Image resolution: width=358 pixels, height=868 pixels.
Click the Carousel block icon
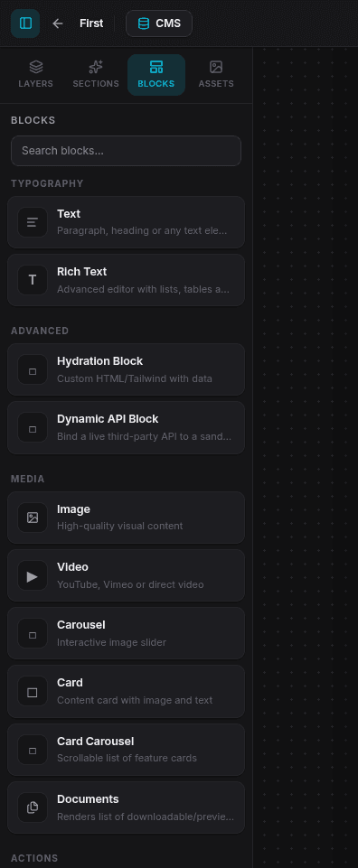coord(33,633)
